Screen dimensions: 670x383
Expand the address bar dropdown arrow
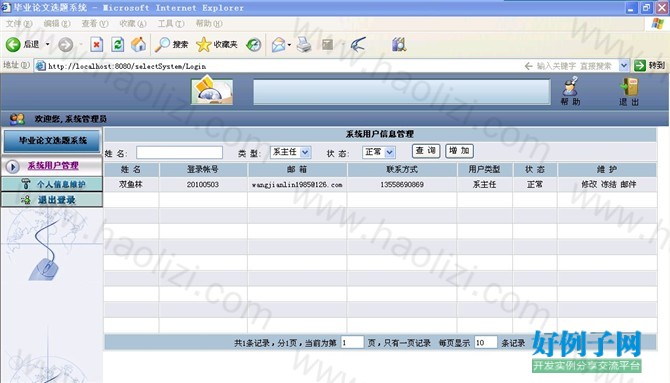623,66
